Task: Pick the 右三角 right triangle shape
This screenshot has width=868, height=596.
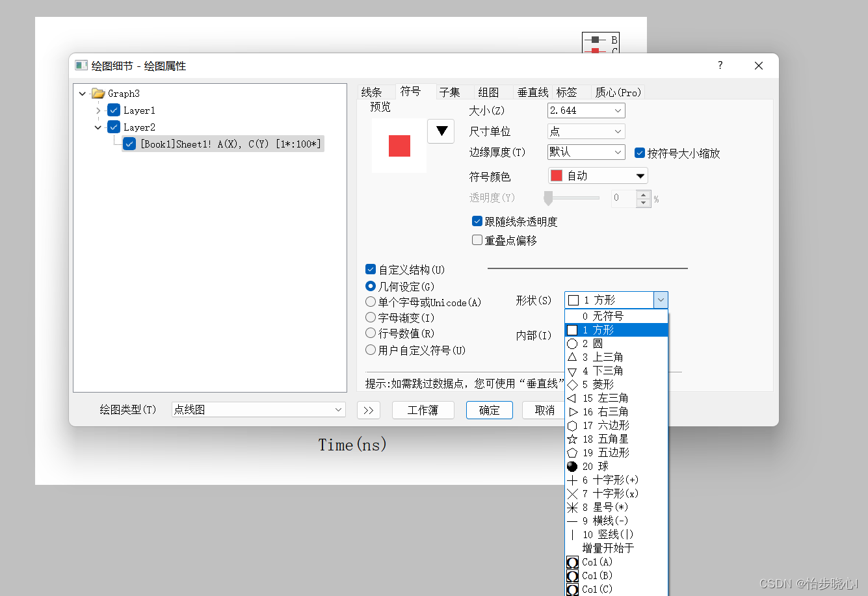Action: (x=616, y=411)
